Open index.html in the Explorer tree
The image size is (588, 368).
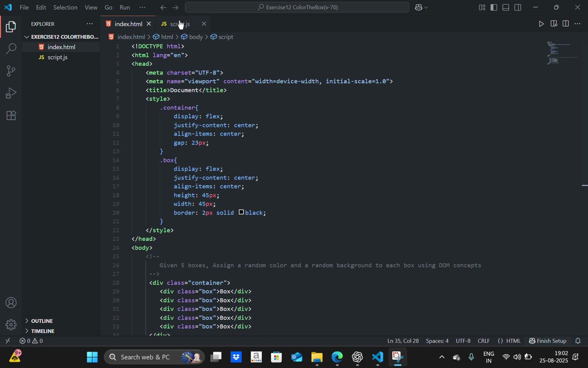pos(61,47)
